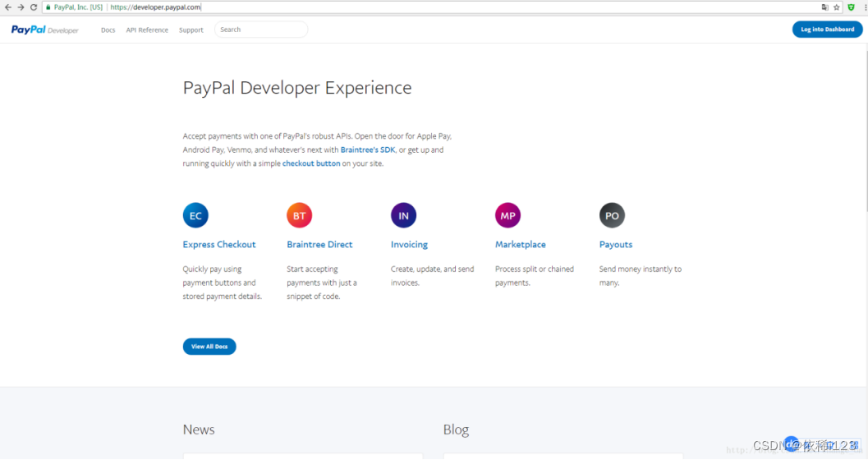Click the PayPal Developer logo
Viewport: 868px width, 460px height.
click(45, 30)
